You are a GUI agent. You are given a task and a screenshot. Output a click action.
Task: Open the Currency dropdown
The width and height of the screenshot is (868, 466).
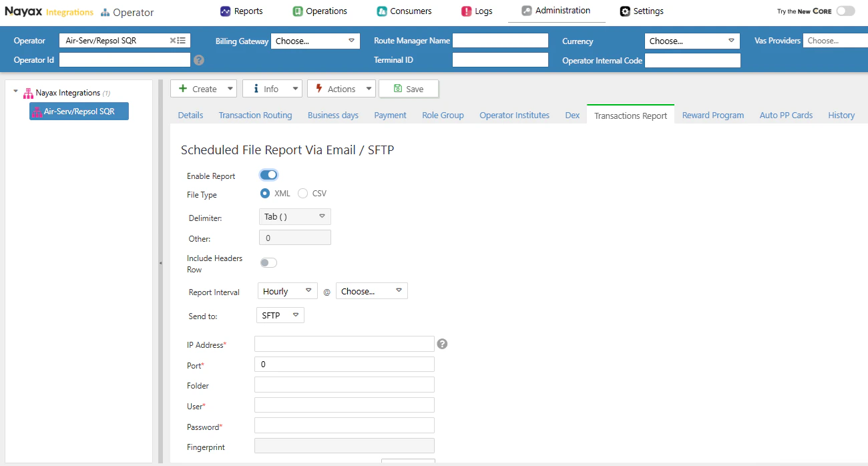[x=692, y=41]
